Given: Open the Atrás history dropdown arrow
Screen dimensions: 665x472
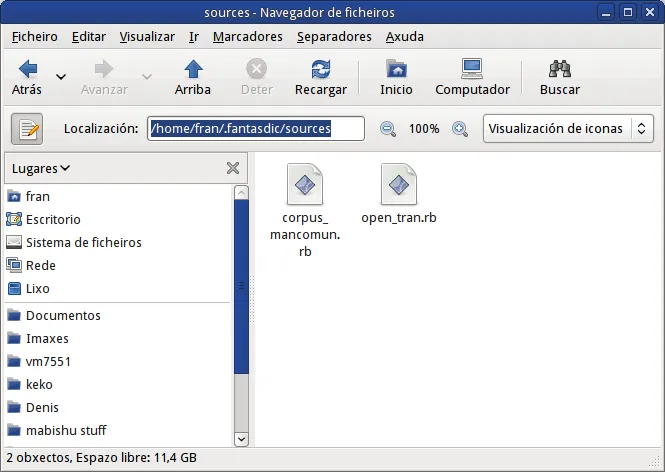Looking at the screenshot, I should (61, 77).
